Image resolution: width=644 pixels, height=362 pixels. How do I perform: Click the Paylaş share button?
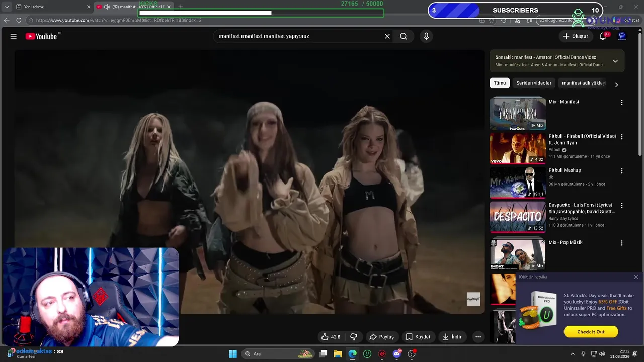[381, 337]
